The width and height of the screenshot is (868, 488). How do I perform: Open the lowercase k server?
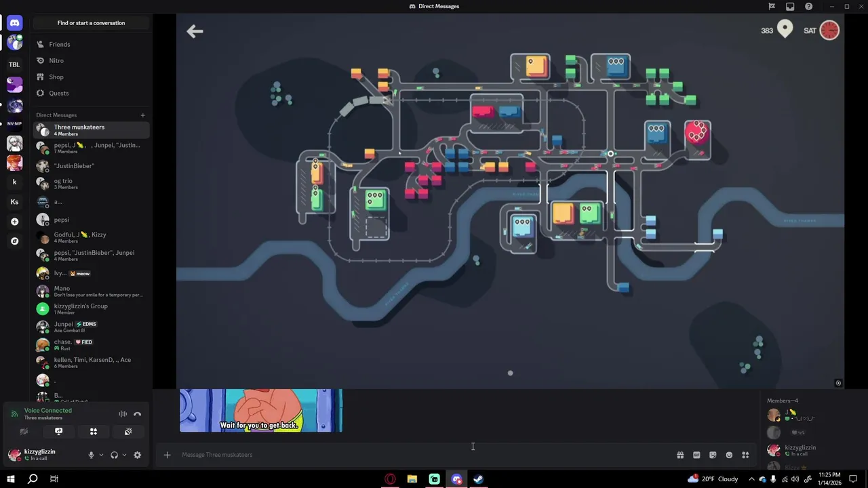click(x=14, y=182)
